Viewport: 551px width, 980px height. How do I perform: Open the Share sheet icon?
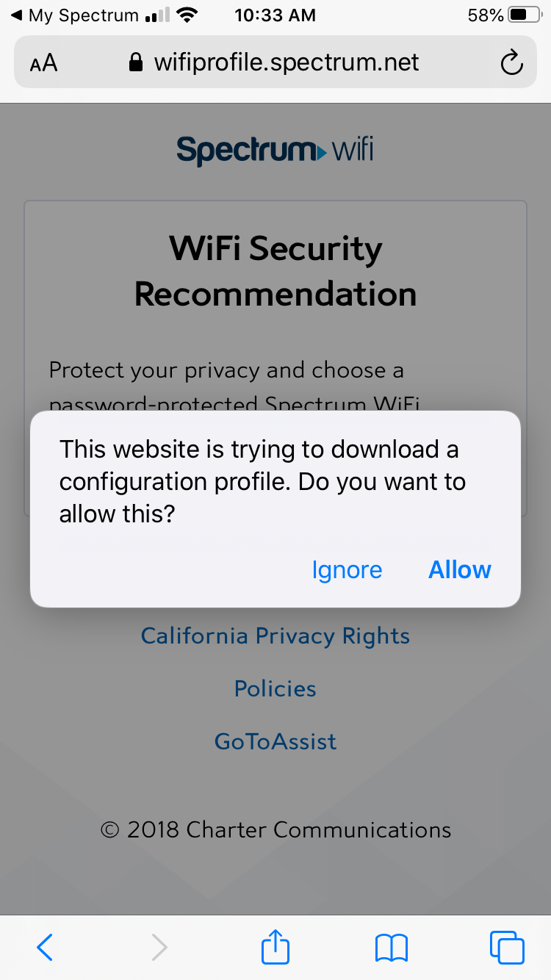pos(275,947)
